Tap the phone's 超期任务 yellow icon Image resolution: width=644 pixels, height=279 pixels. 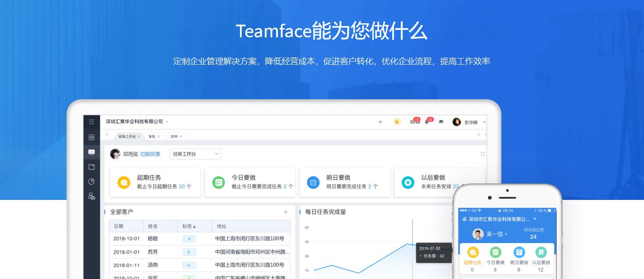tap(472, 252)
